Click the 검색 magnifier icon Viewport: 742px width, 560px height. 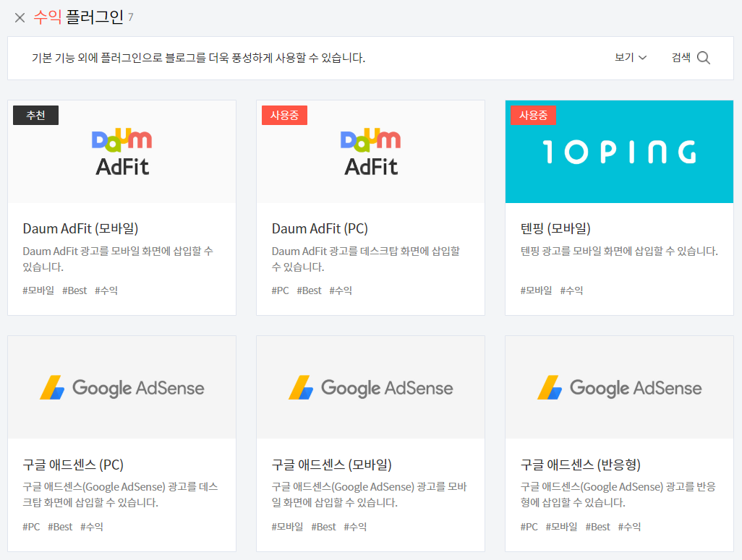(x=704, y=58)
